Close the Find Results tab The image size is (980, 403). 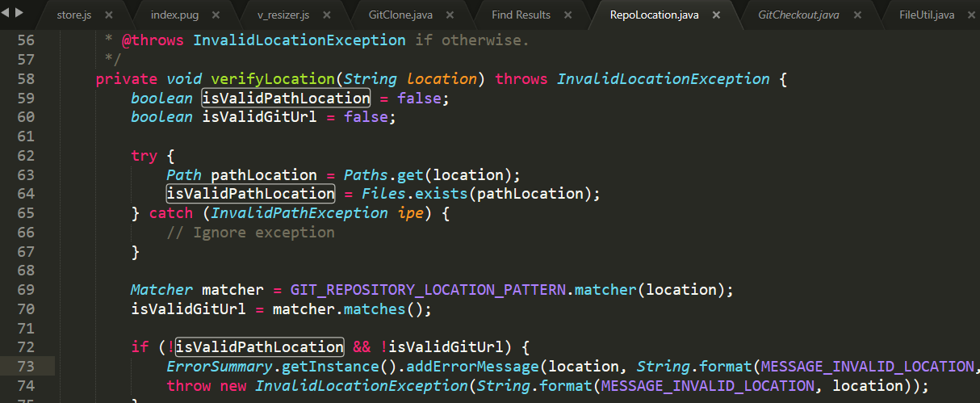pos(568,15)
